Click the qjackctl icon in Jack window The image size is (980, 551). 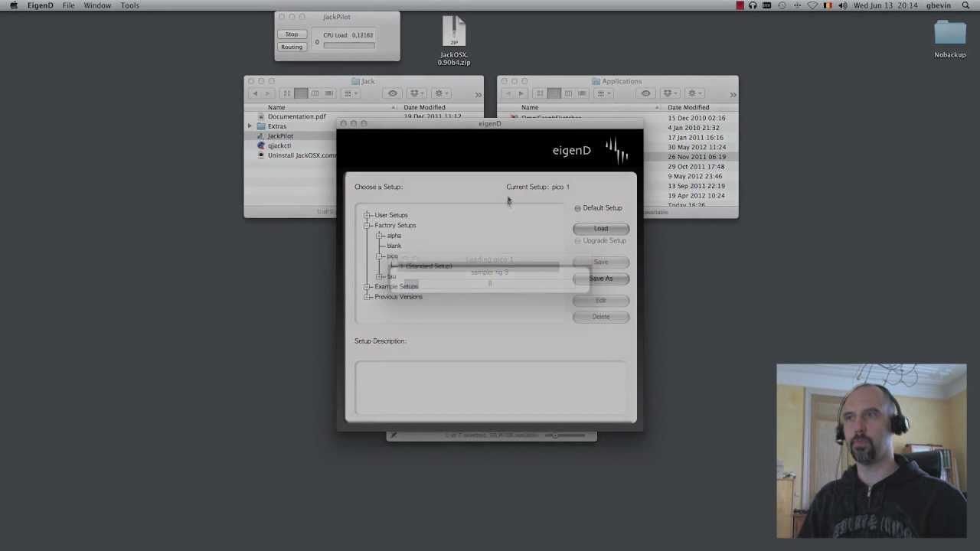(x=261, y=145)
